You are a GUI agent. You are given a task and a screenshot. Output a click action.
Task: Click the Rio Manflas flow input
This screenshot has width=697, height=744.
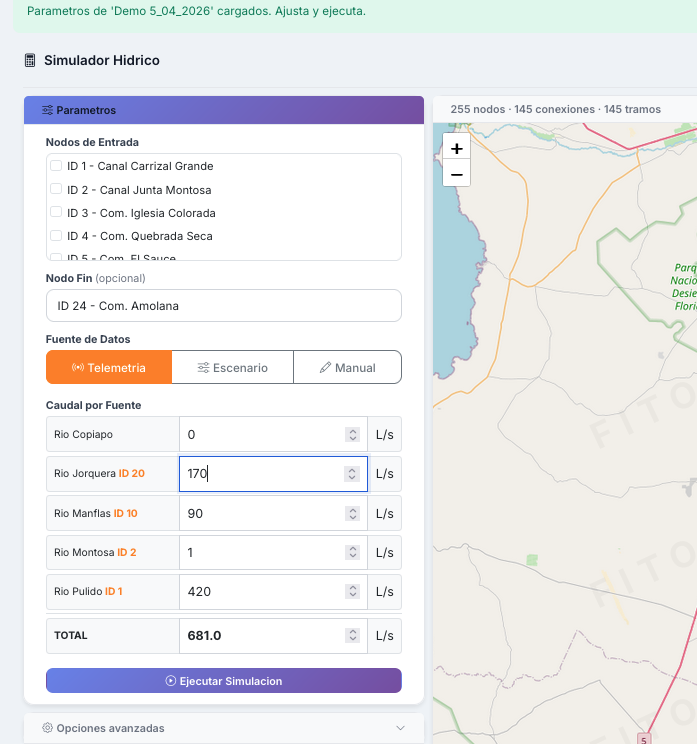coord(273,513)
